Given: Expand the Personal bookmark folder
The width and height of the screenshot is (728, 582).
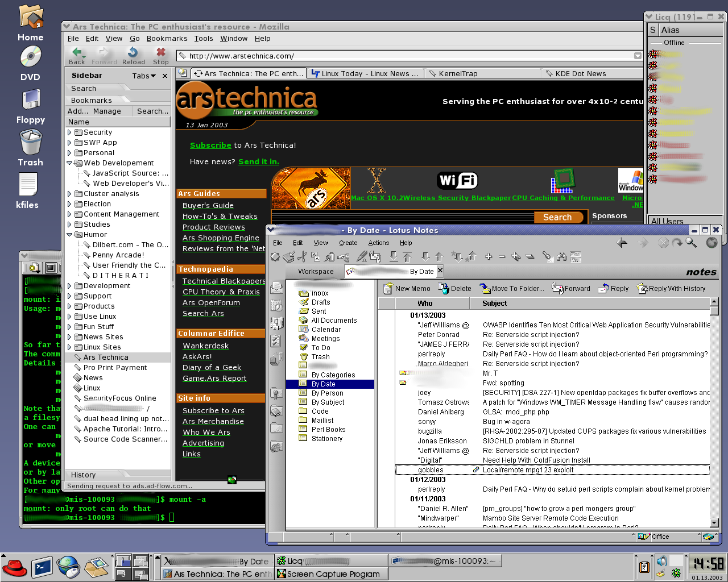Looking at the screenshot, I should (70, 153).
